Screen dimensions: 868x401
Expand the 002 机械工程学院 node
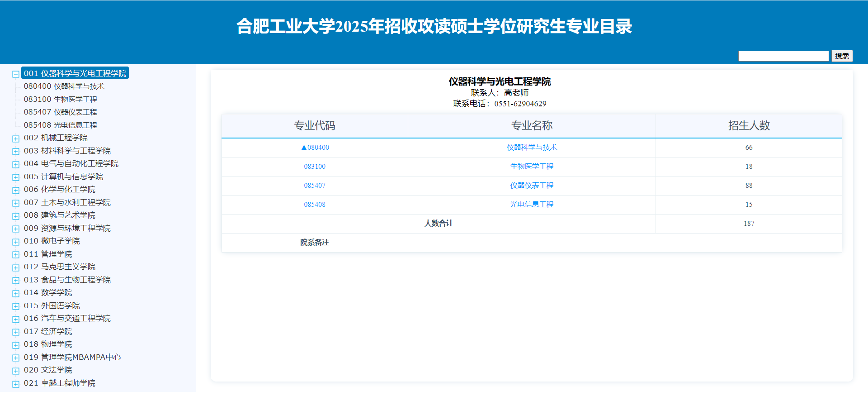click(16, 138)
